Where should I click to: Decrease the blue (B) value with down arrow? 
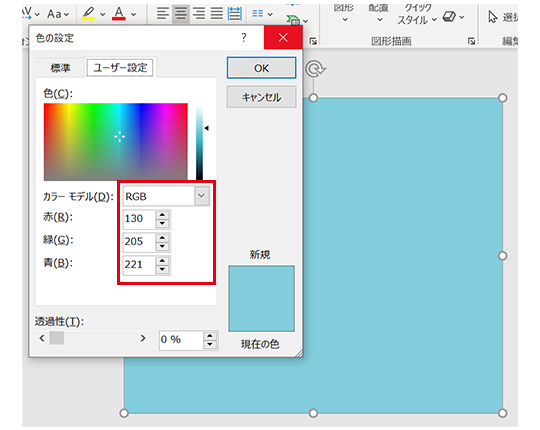coord(162,269)
